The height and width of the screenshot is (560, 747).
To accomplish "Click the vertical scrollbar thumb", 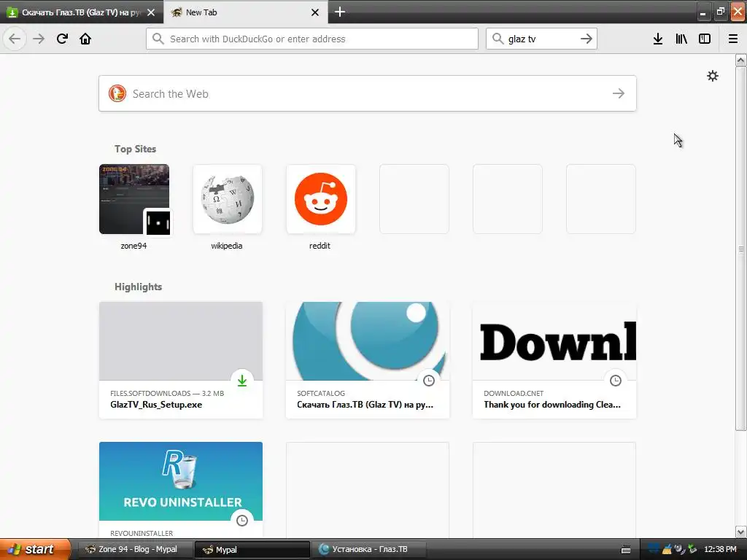I will (x=741, y=248).
